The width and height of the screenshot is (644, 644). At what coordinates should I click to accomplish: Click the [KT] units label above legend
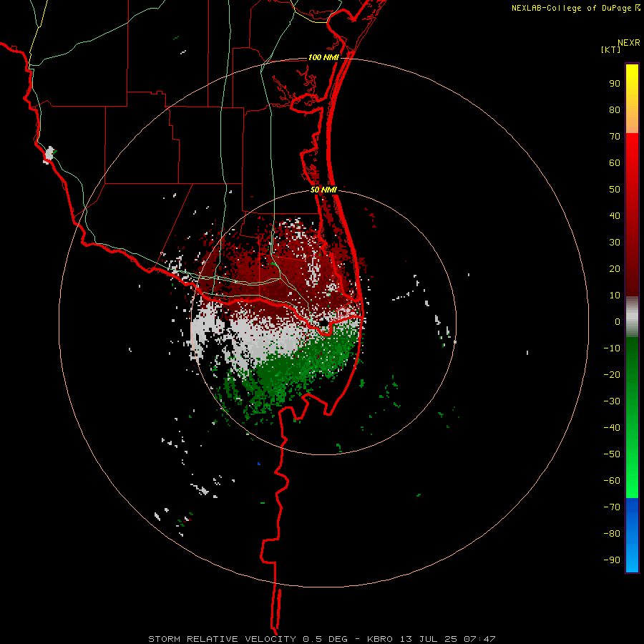611,49
